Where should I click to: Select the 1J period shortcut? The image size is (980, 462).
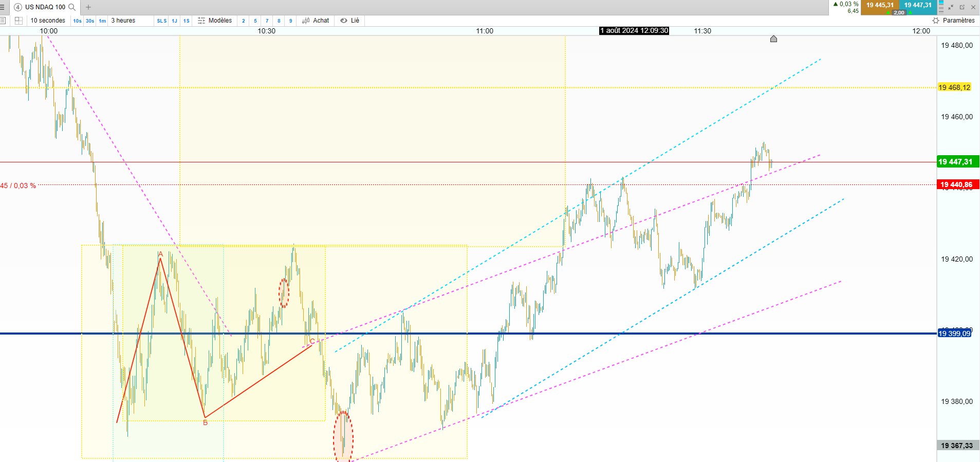[175, 21]
